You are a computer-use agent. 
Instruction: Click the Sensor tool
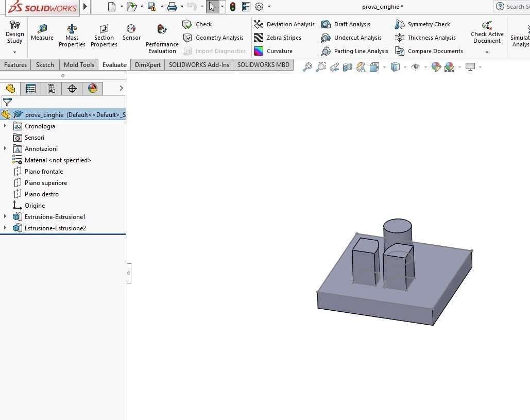point(131,32)
